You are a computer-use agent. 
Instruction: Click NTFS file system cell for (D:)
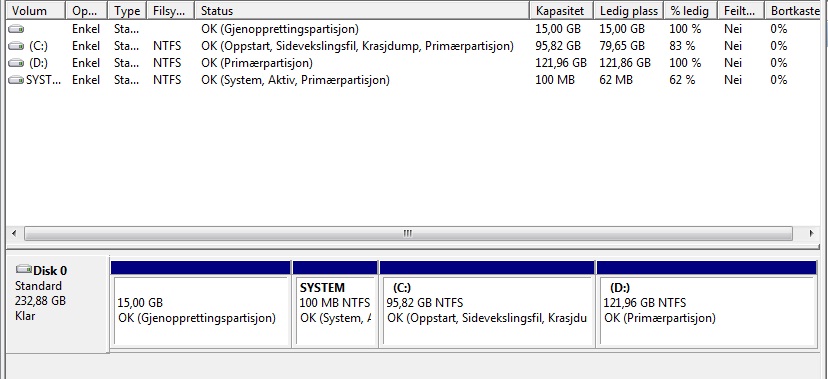click(x=167, y=63)
